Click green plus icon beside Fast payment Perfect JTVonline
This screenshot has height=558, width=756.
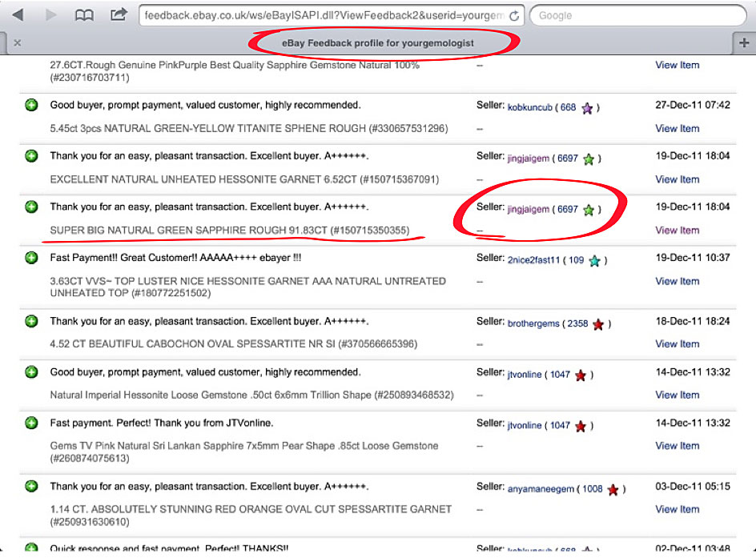(x=31, y=423)
